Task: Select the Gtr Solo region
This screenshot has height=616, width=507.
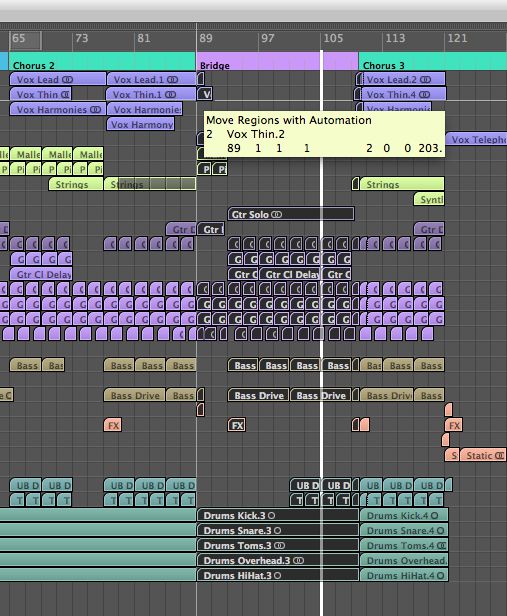Action: (x=291, y=214)
